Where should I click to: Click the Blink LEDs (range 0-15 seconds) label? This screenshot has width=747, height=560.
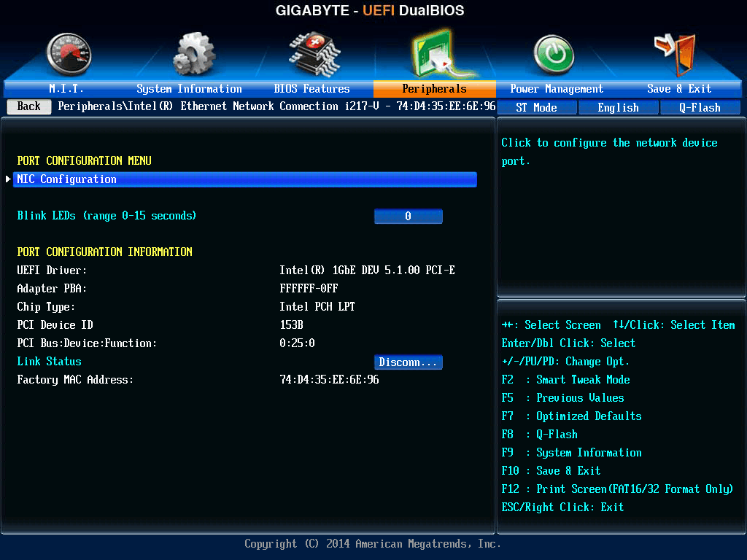(107, 216)
